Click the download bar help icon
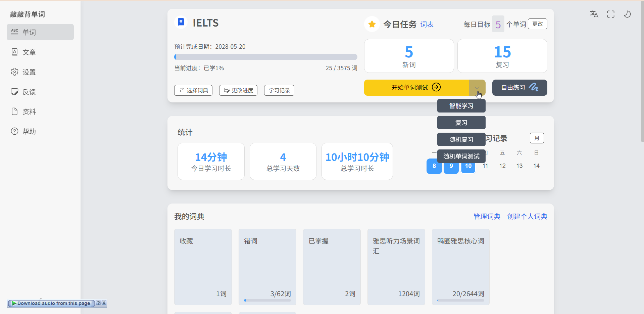Viewport: 644px width, 314px height. pos(98,303)
